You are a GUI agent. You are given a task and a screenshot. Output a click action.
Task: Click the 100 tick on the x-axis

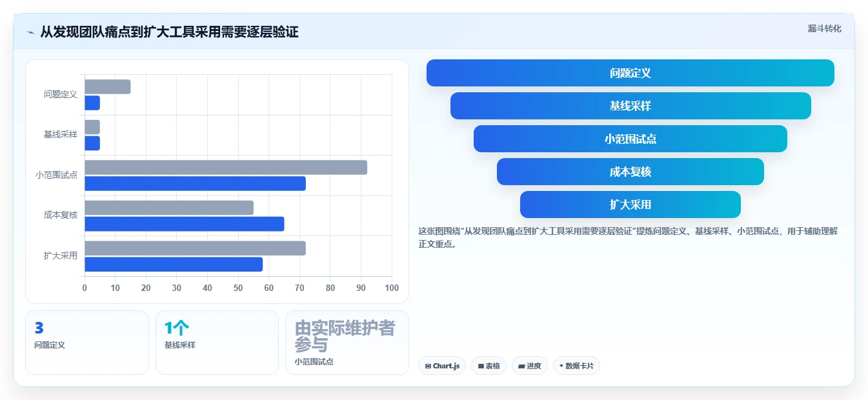point(392,288)
